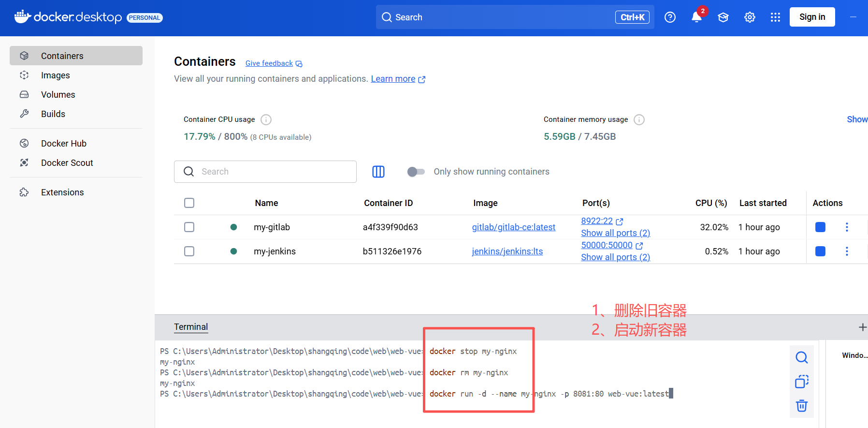868x428 pixels.
Task: Sort by Last started column header
Action: pos(763,203)
